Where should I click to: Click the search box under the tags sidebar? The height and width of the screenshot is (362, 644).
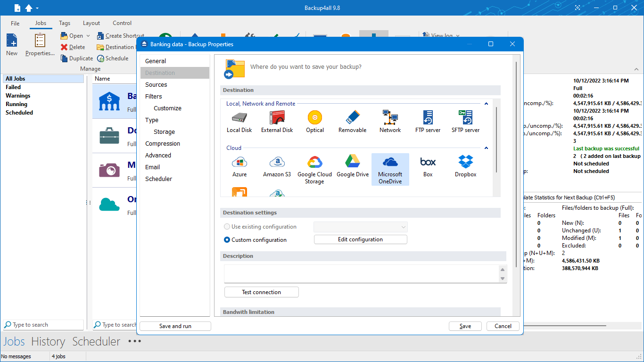pos(43,325)
